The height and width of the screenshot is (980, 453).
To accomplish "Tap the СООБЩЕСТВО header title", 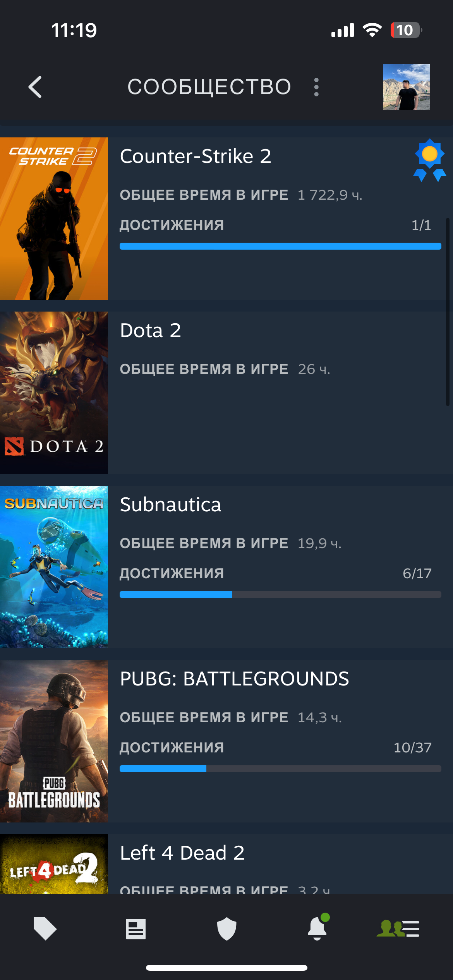I will click(209, 87).
